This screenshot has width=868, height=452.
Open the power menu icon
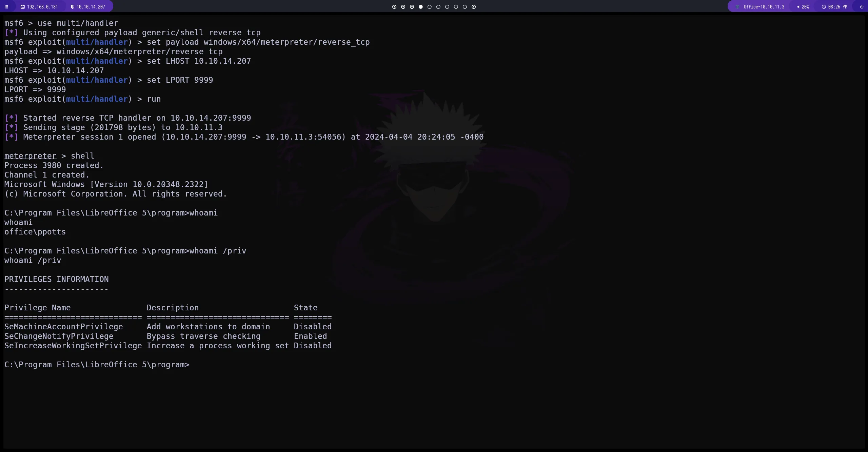862,7
